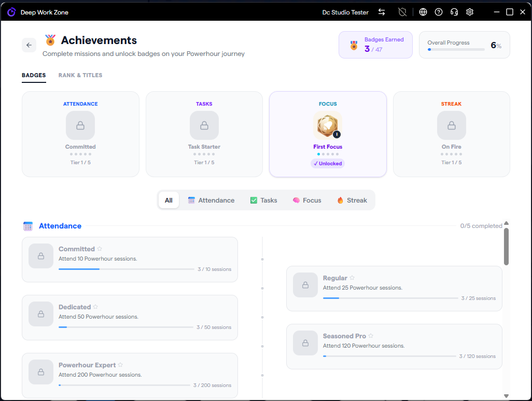Click the Overall Progress bar
532x401 pixels.
click(x=456, y=50)
